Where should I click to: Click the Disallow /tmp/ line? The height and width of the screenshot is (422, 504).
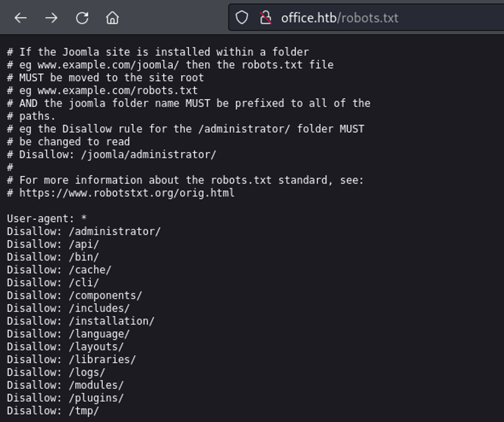click(53, 411)
